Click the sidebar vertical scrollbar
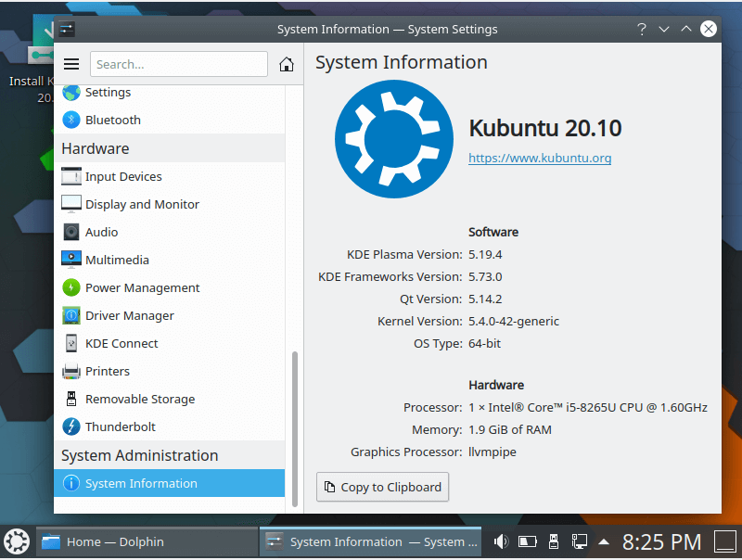The image size is (742, 560). click(296, 426)
